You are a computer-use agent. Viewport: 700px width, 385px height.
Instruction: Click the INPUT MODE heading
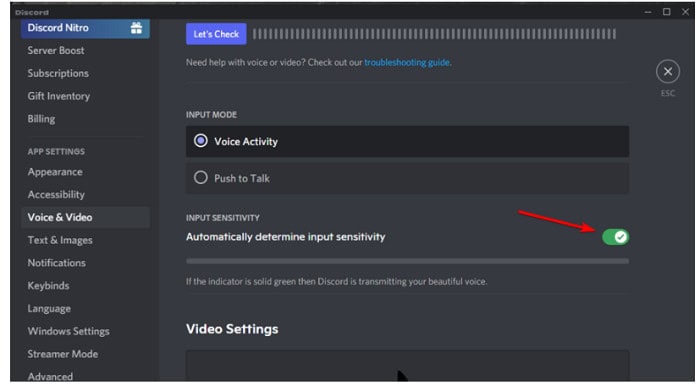point(212,115)
